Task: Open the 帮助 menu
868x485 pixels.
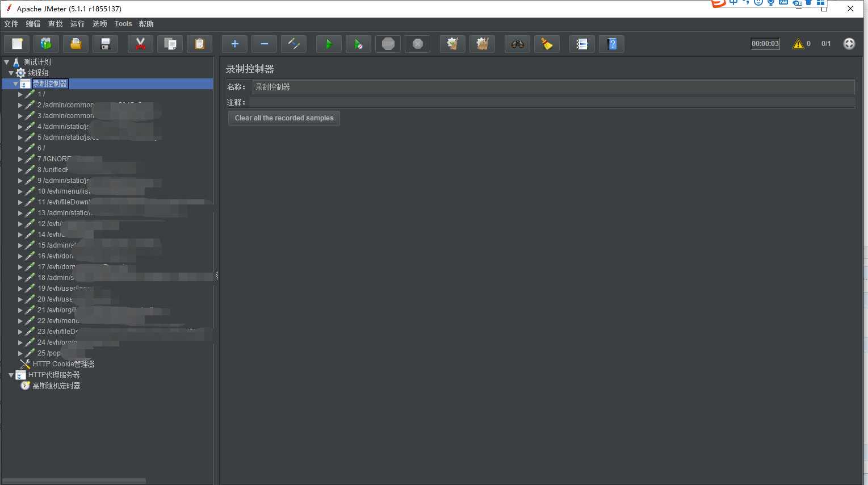Action: tap(146, 24)
